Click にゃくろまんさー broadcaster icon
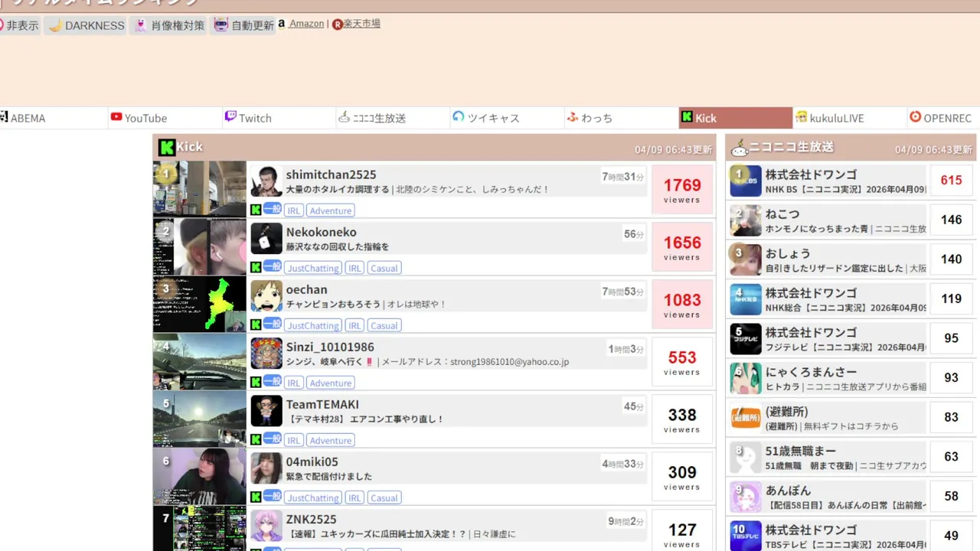This screenshot has width=980, height=551. pyautogui.click(x=746, y=378)
